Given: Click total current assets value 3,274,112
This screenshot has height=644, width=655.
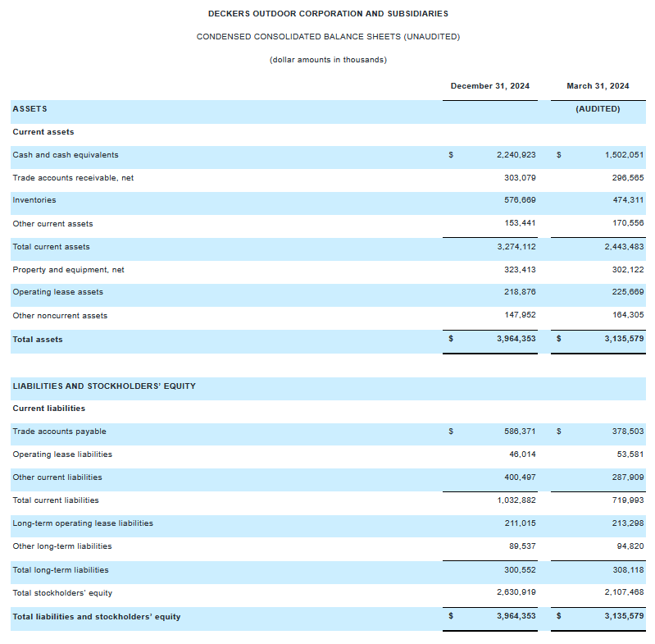Looking at the screenshot, I should tap(516, 247).
